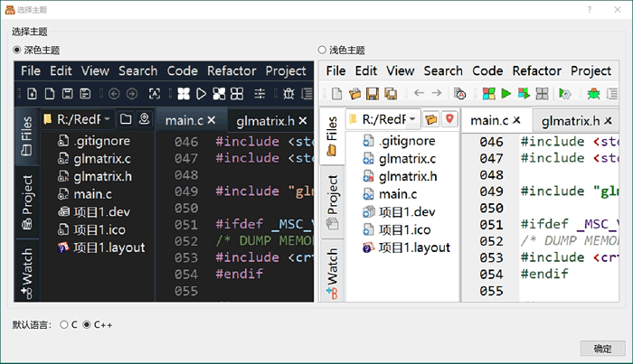This screenshot has width=633, height=364.
Task: Click the compile and run icon in dark preview
Action: pos(219,94)
